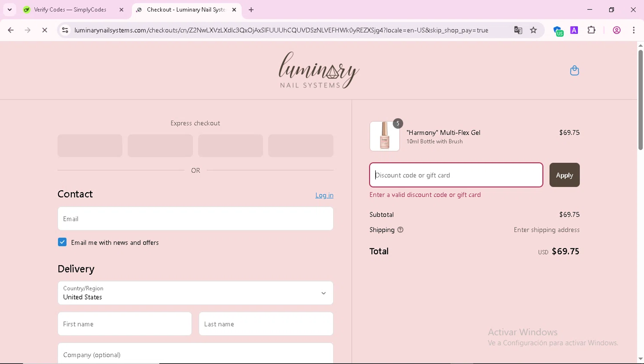Click the shipping info question mark icon
This screenshot has width=644, height=364.
[401, 230]
